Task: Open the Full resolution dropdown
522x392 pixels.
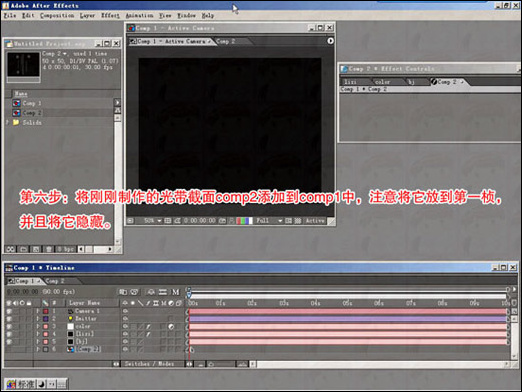Action: point(269,221)
